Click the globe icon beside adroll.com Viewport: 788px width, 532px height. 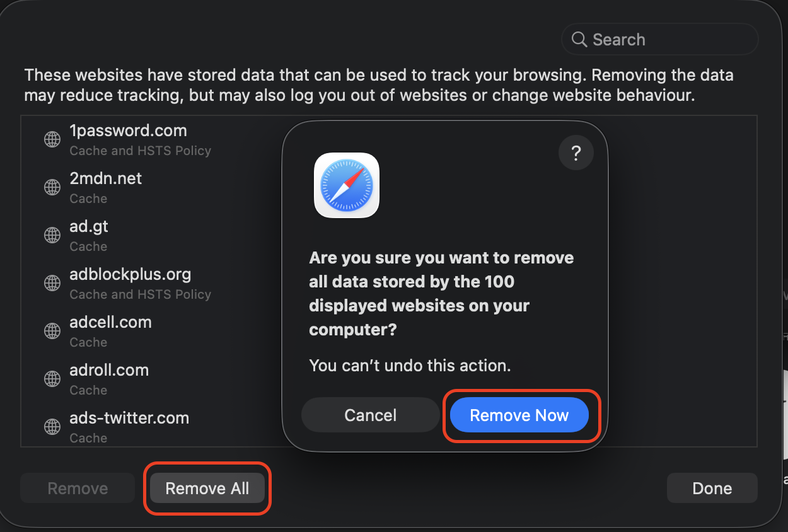click(52, 379)
